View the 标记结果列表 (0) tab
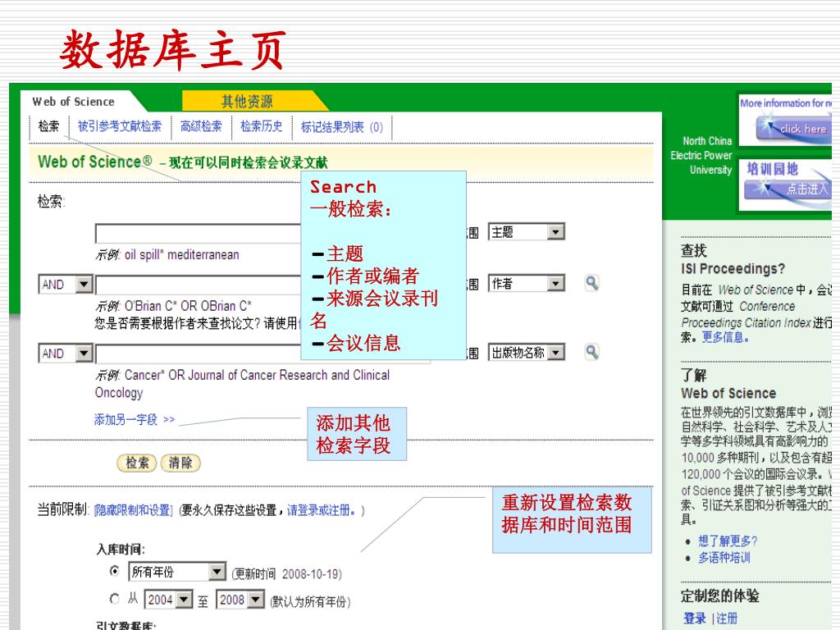The image size is (840, 630). pyautogui.click(x=342, y=127)
